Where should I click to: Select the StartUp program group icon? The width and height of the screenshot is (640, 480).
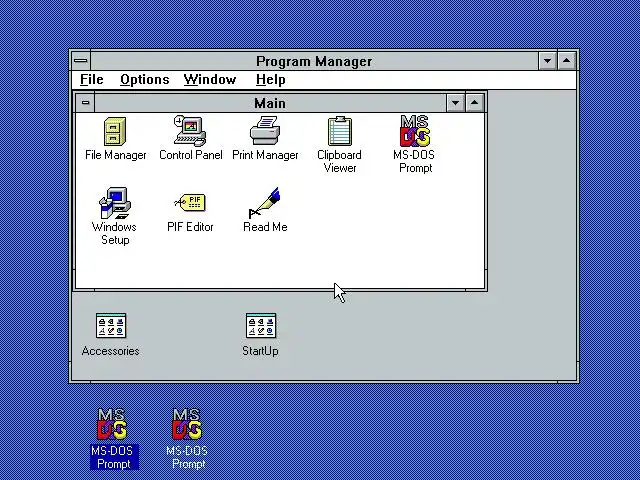coord(261,326)
